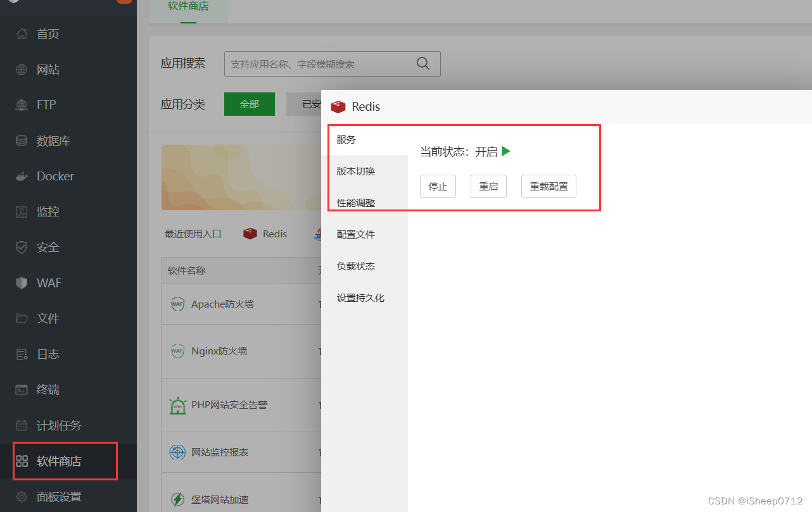The height and width of the screenshot is (512, 812).
Task: Click the Redis icon in dialog title
Action: (x=338, y=107)
